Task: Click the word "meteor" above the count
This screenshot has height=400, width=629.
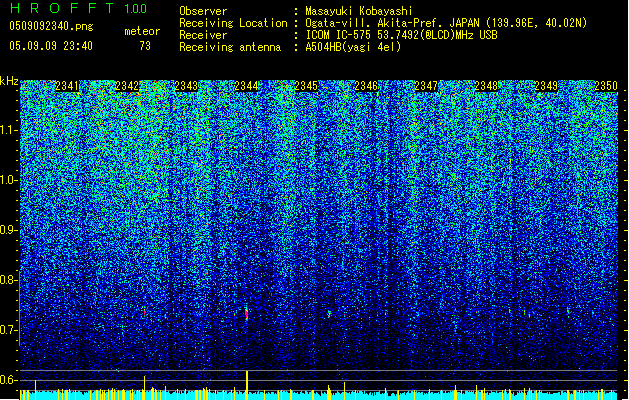Action: (x=142, y=31)
